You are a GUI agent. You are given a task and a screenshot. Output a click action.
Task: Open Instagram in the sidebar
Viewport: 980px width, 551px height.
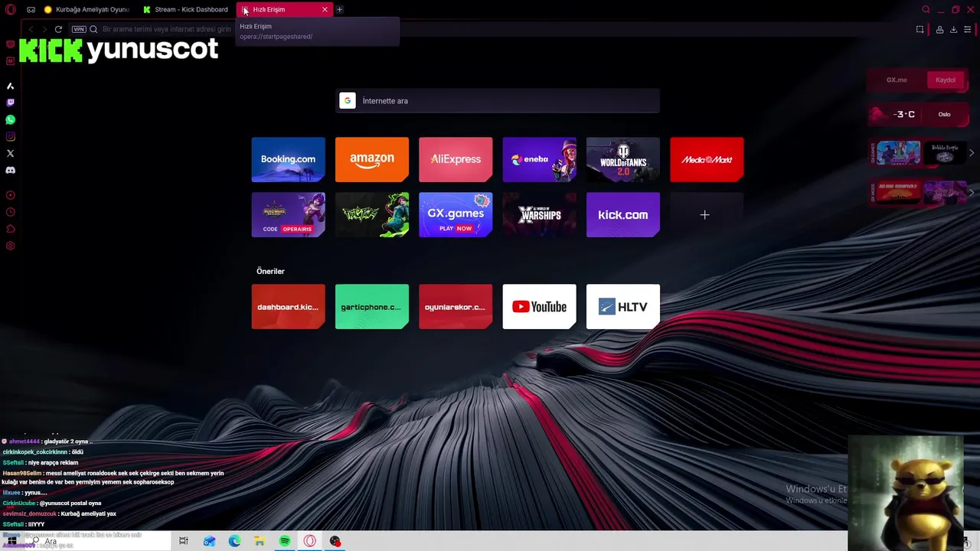(x=10, y=136)
